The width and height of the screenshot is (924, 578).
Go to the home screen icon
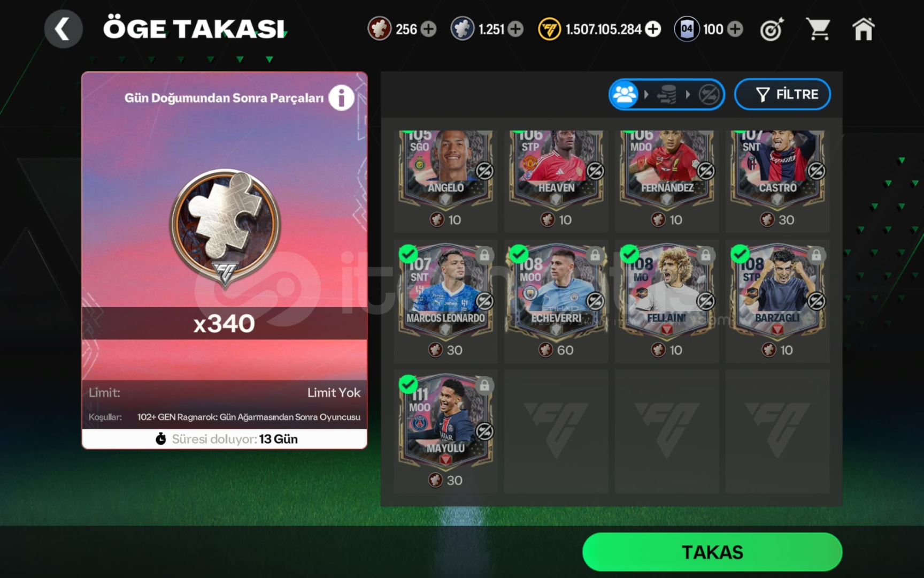coord(863,29)
